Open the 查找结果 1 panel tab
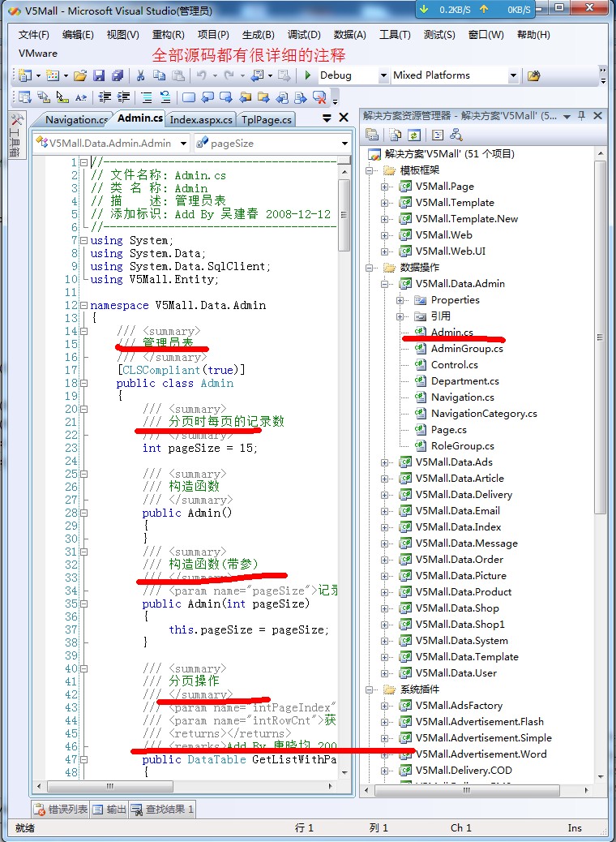 163,809
